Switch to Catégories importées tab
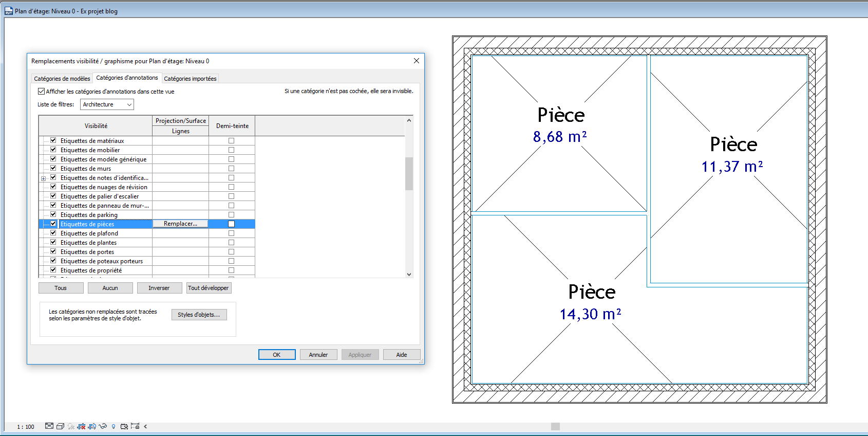Viewport: 868px width, 436px height. point(190,79)
